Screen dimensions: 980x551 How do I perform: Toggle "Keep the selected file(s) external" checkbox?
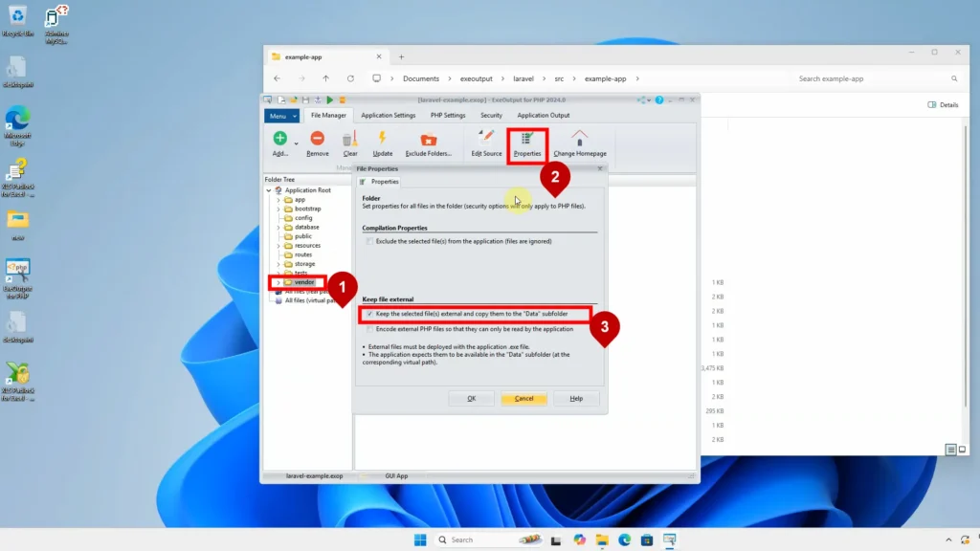(x=369, y=314)
